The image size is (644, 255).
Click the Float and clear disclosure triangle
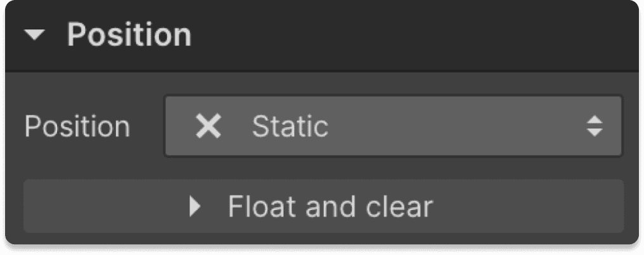[x=195, y=207]
